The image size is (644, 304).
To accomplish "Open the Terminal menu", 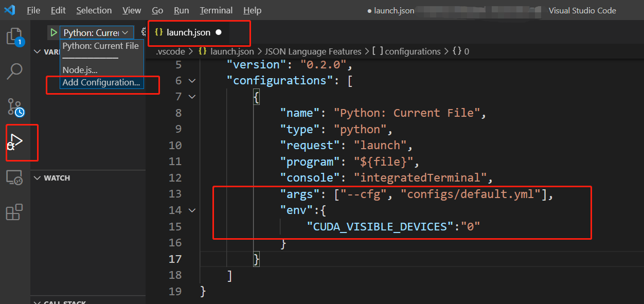I will (x=216, y=10).
